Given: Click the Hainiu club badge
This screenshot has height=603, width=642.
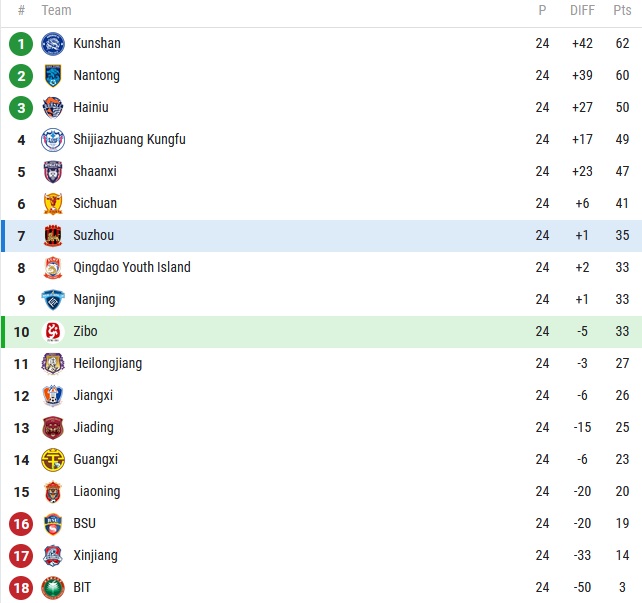Looking at the screenshot, I should (x=53, y=108).
